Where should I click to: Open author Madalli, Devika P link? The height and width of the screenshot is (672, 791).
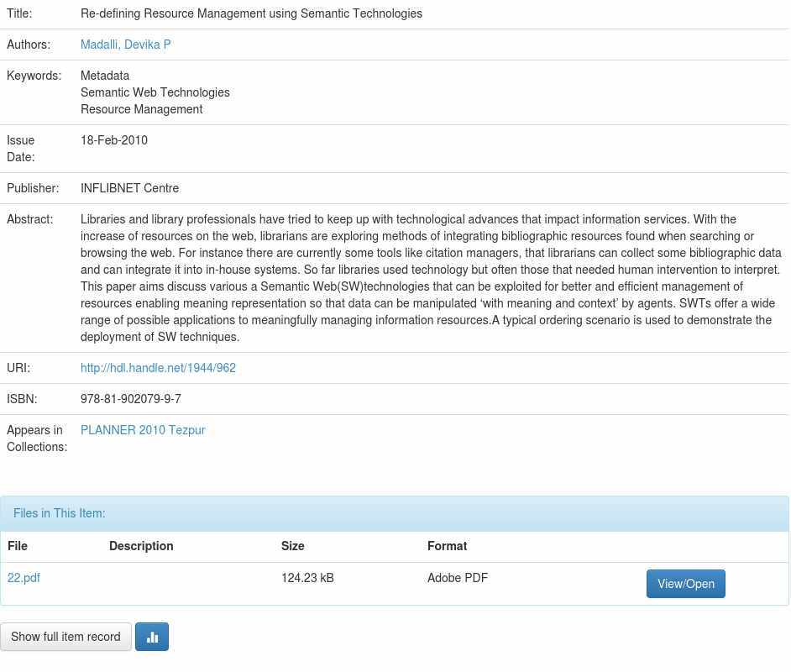[x=125, y=45]
